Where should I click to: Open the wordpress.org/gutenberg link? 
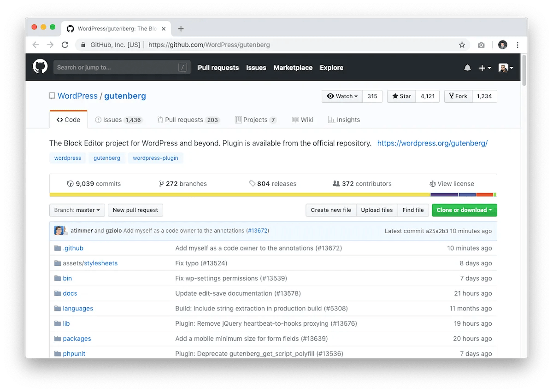(x=432, y=143)
